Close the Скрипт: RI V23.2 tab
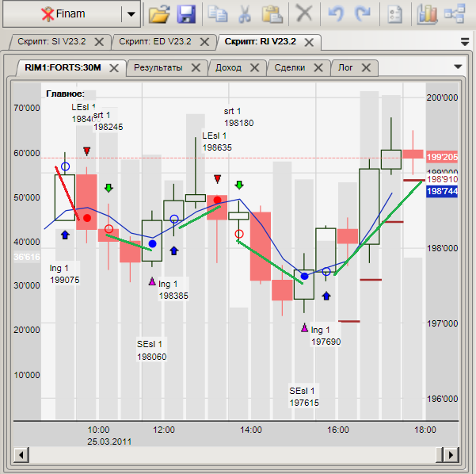The width and height of the screenshot is (476, 474). coord(309,42)
